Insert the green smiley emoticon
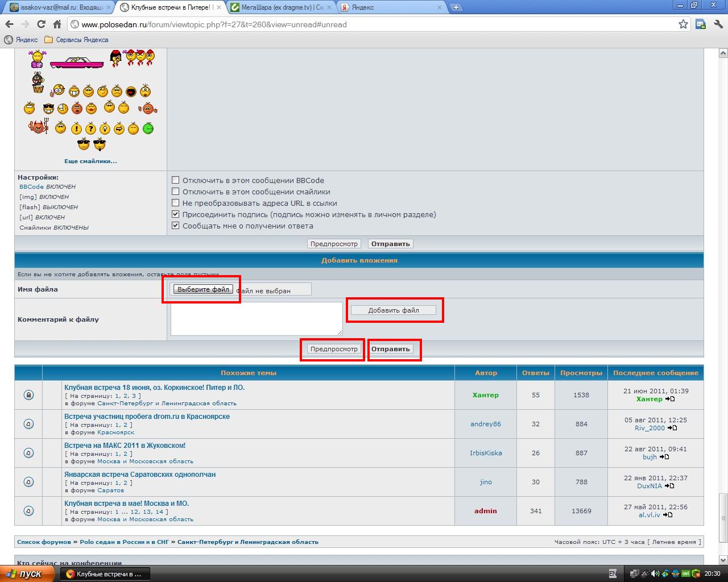The image size is (728, 582). tap(148, 128)
